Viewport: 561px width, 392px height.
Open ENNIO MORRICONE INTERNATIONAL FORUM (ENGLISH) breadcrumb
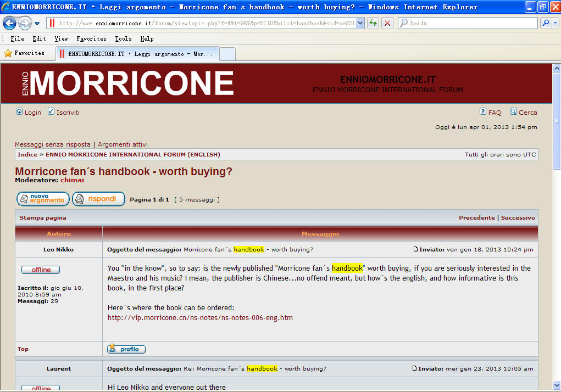[133, 155]
